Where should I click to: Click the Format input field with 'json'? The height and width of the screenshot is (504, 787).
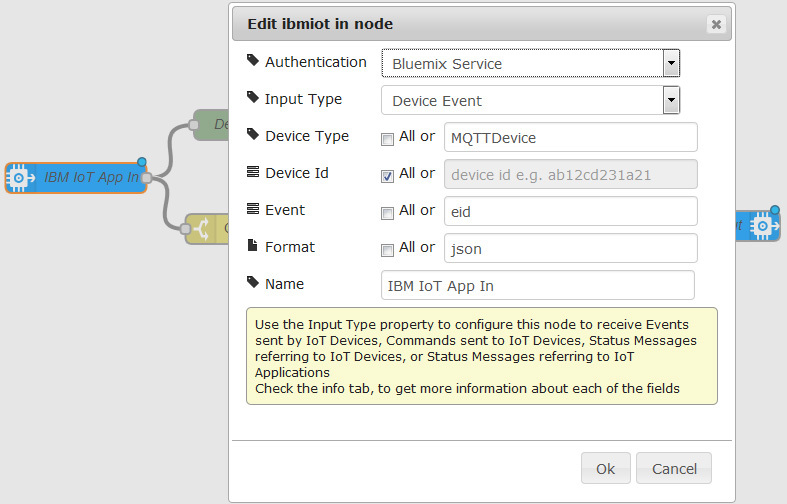pyautogui.click(x=571, y=248)
